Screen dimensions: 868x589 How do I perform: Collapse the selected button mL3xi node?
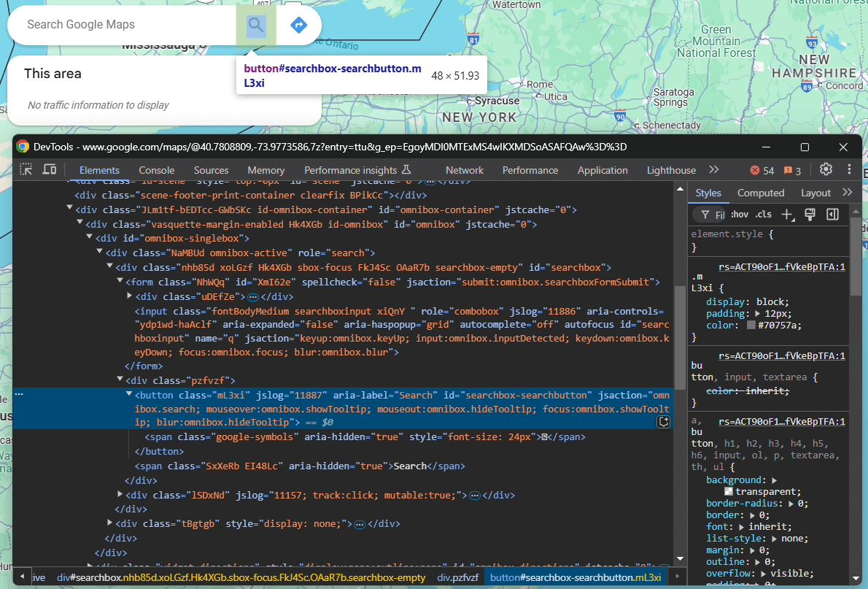click(129, 393)
